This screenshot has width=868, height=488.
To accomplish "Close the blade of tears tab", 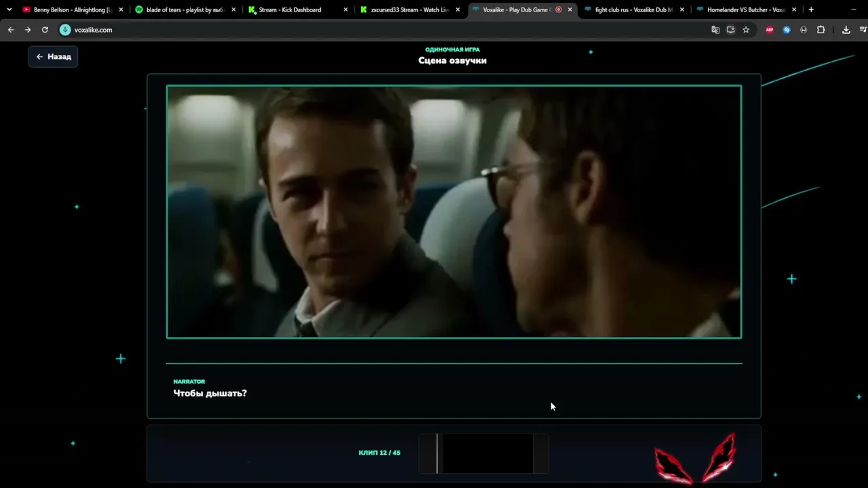I will (x=233, y=10).
